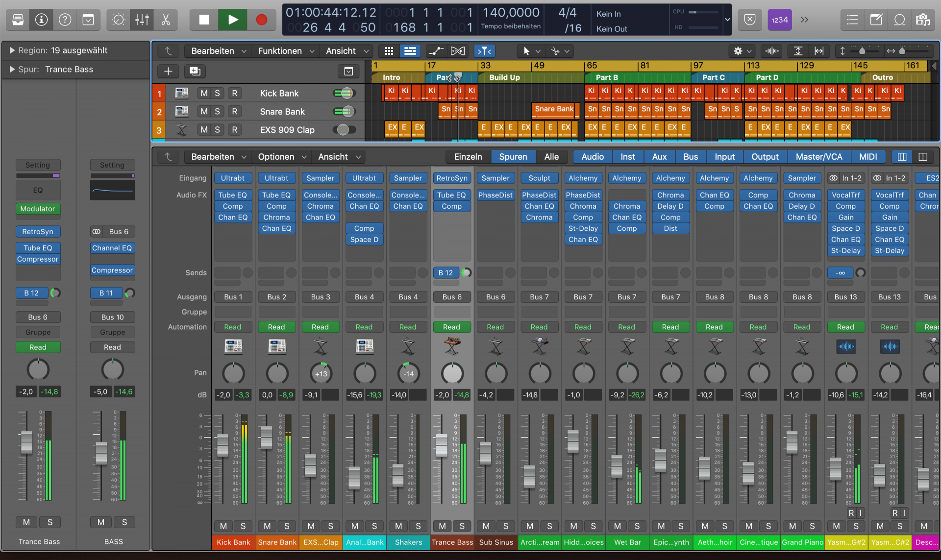Image resolution: width=941 pixels, height=560 pixels.
Task: Toggle Catch playhead icon
Action: [x=484, y=51]
